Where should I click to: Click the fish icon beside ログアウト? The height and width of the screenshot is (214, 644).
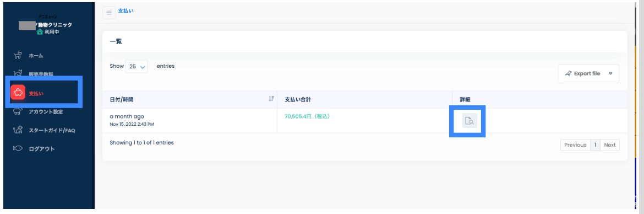(x=17, y=148)
